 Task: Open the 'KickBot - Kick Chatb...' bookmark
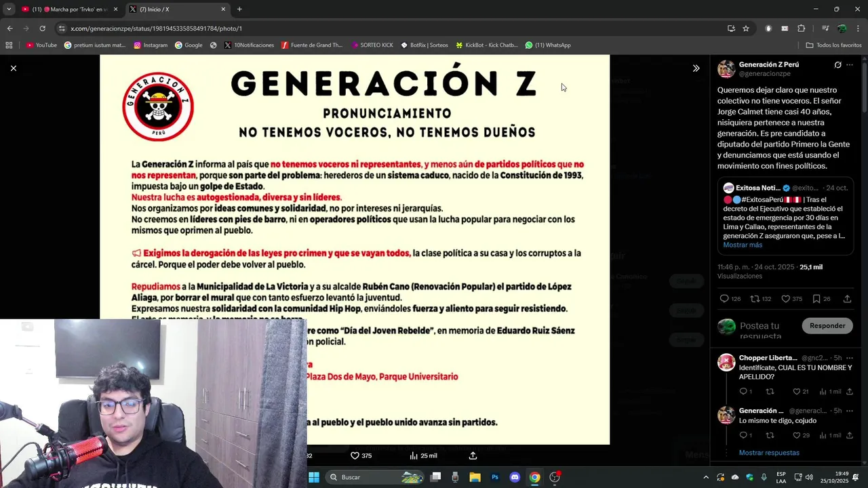pyautogui.click(x=487, y=45)
